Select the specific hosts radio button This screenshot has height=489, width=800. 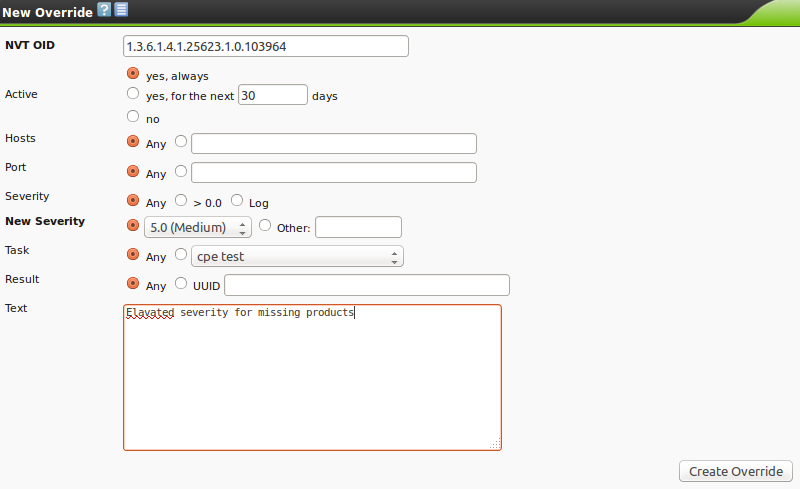point(181,141)
